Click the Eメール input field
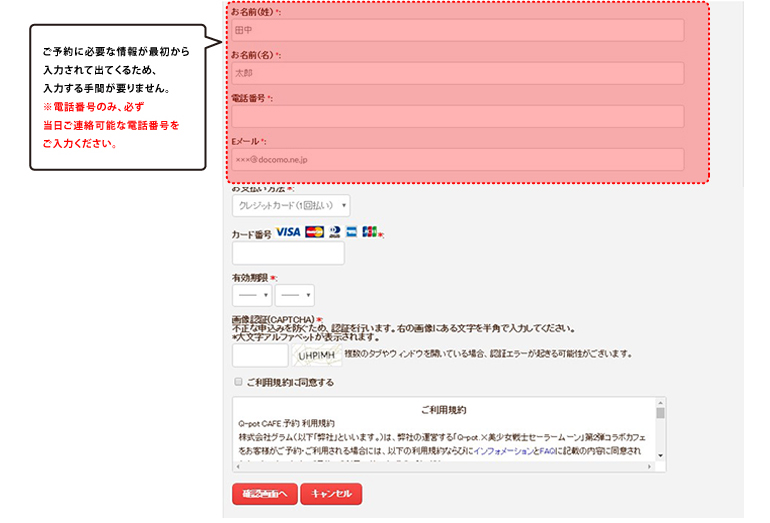This screenshot has width=770, height=523. tap(458, 160)
